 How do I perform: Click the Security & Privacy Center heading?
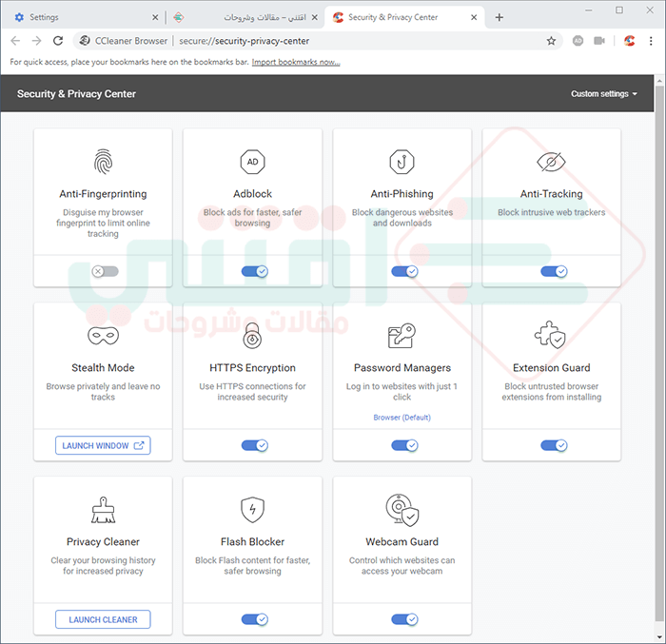76,94
